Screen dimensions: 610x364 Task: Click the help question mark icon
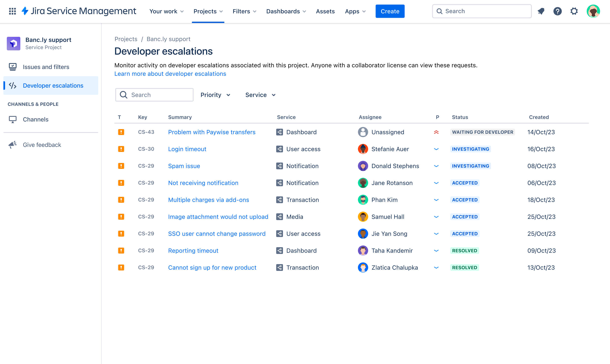click(x=558, y=11)
